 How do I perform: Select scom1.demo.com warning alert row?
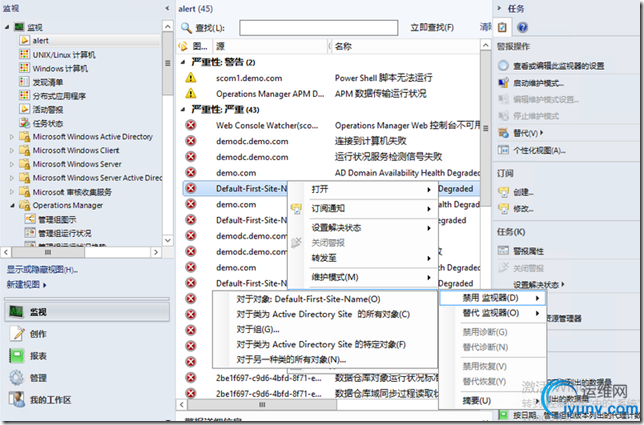[331, 78]
